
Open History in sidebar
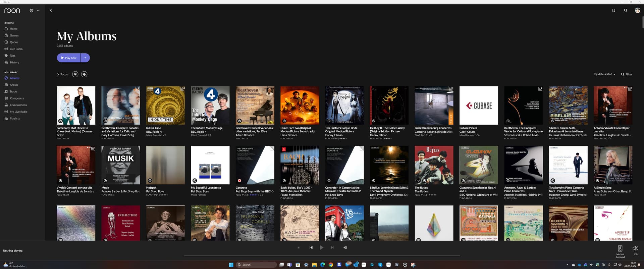(12, 62)
